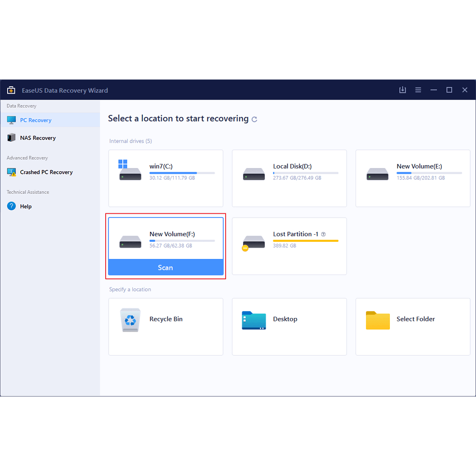The width and height of the screenshot is (476, 476).
Task: Open Crashed PC Recovery option
Action: point(46,172)
